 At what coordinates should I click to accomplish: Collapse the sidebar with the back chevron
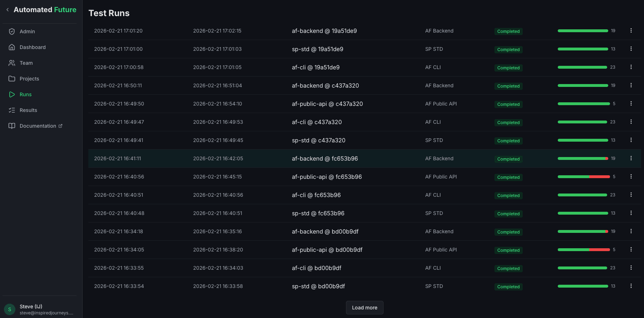click(x=7, y=10)
